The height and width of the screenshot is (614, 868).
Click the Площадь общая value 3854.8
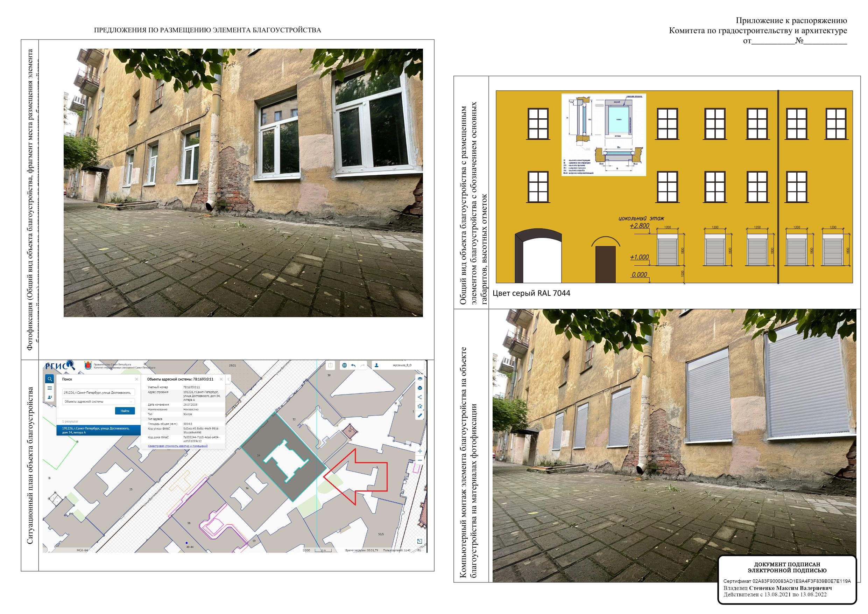tap(188, 424)
